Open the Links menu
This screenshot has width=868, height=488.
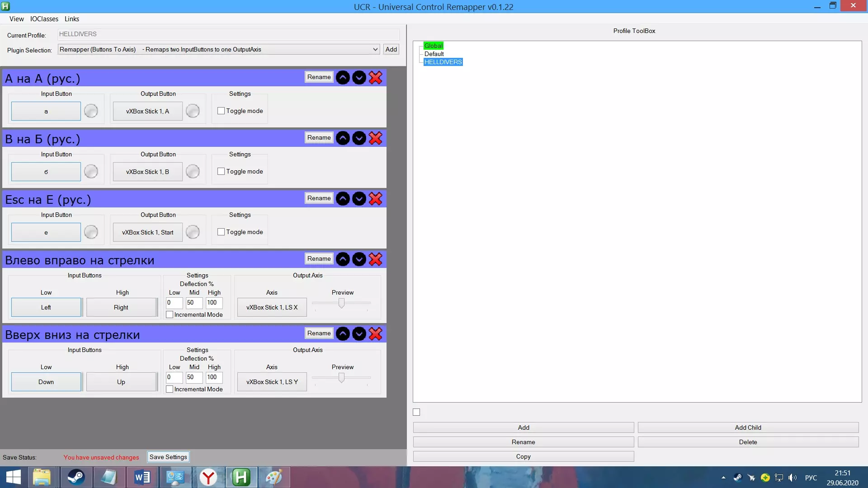[x=71, y=19]
